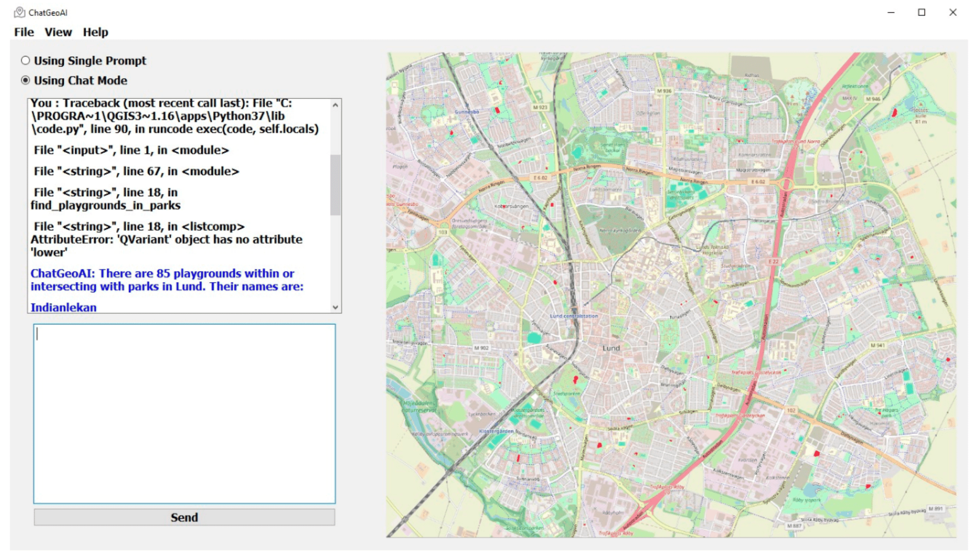This screenshot has width=977, height=560.
Task: Click the chat history scrollbar down arrow
Action: pos(335,306)
